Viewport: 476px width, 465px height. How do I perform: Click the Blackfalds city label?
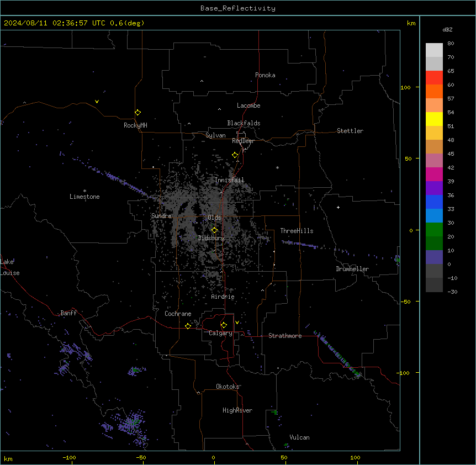(244, 123)
